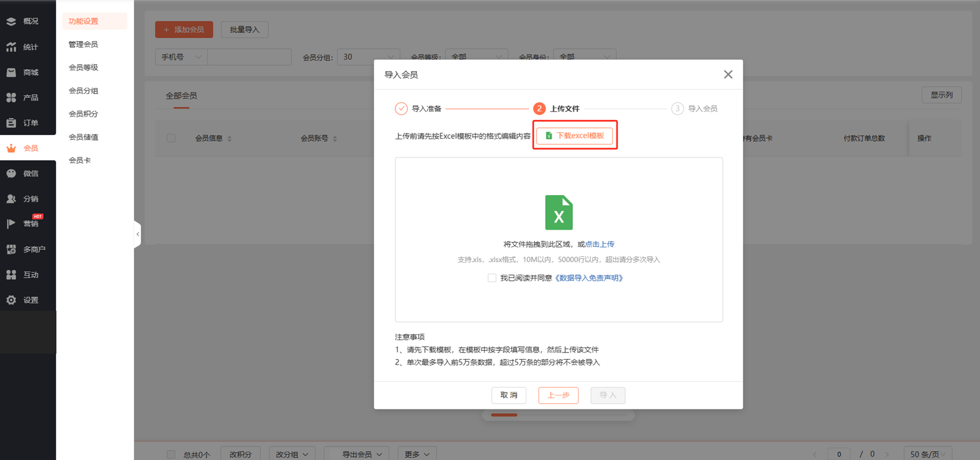Expand the 手机号 search type dropdown

pos(181,57)
